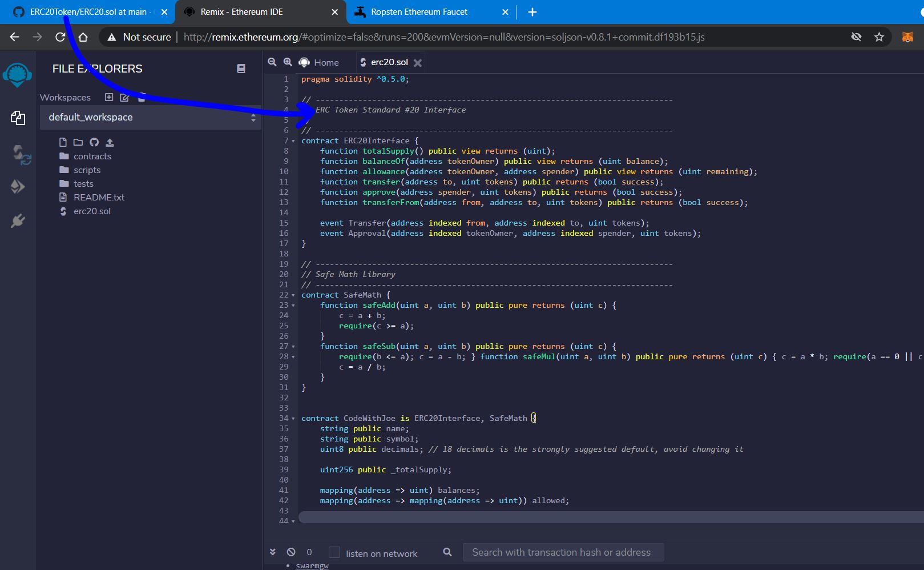Click the browser address bar URL
The image size is (924, 570).
click(x=444, y=37)
